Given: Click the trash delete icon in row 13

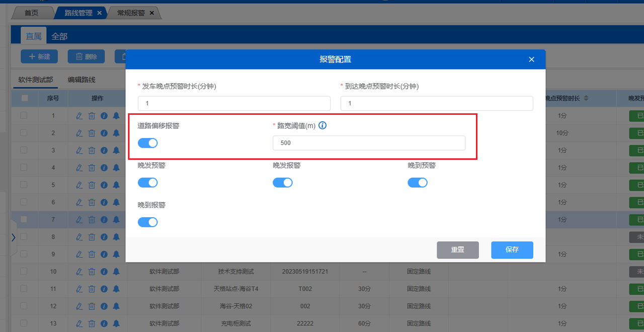Looking at the screenshot, I should tap(92, 323).
